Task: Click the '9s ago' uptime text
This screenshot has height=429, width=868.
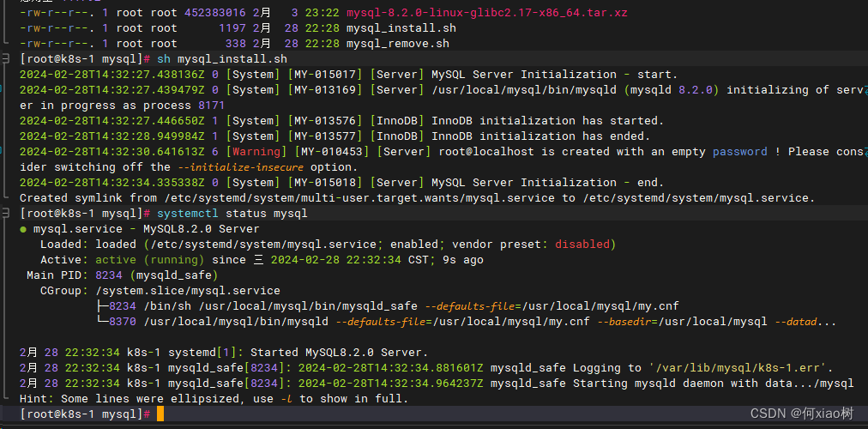Action: tap(463, 260)
